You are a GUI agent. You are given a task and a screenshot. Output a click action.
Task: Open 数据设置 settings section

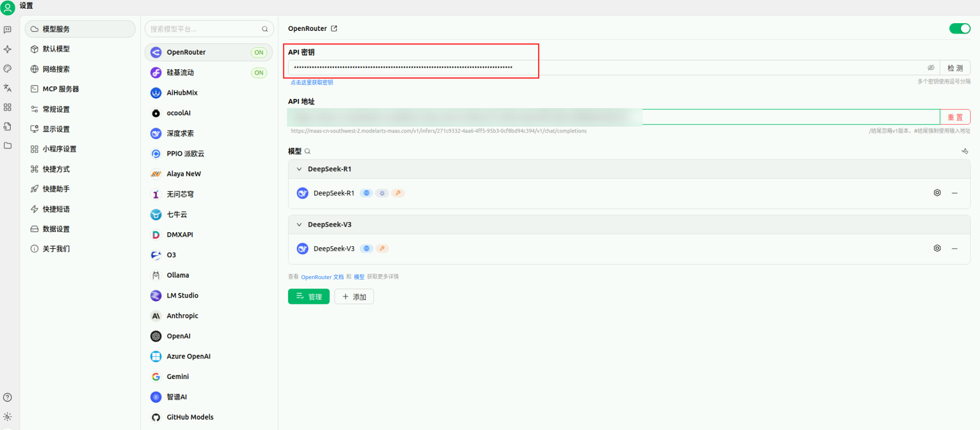80,229
